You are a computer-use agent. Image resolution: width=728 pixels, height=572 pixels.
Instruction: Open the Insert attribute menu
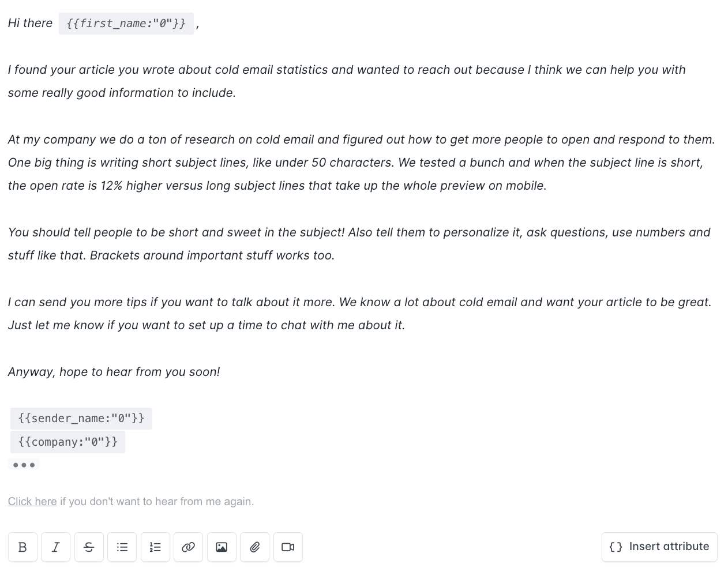659,547
